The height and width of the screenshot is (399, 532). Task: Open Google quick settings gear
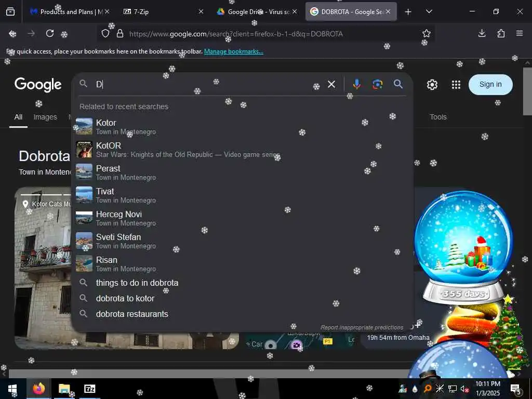coord(432,85)
